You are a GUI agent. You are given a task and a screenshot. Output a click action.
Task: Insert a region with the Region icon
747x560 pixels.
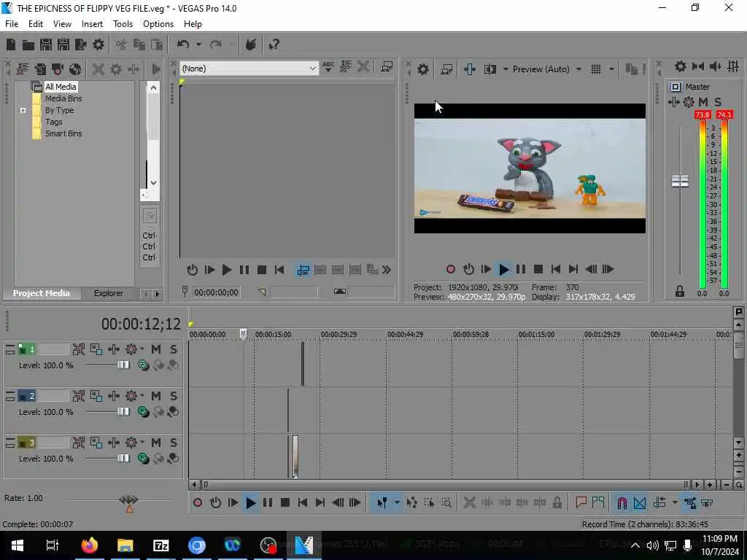598,503
